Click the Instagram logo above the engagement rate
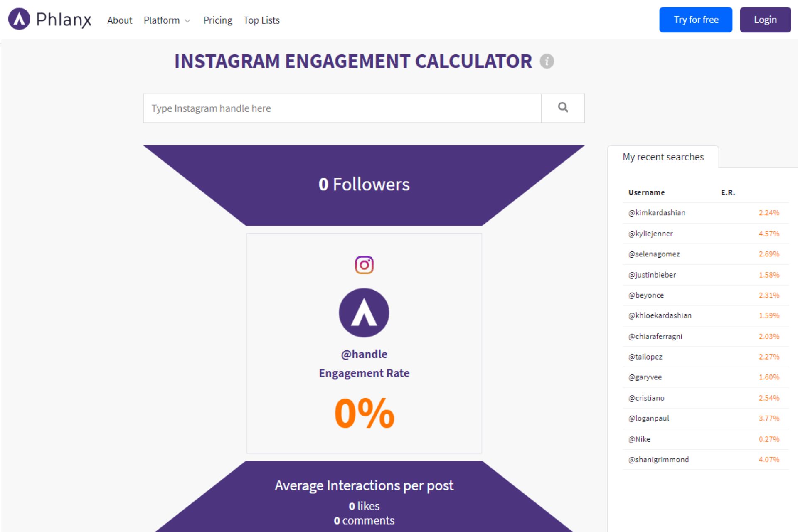Viewport: 798px width, 532px height. pos(364,265)
